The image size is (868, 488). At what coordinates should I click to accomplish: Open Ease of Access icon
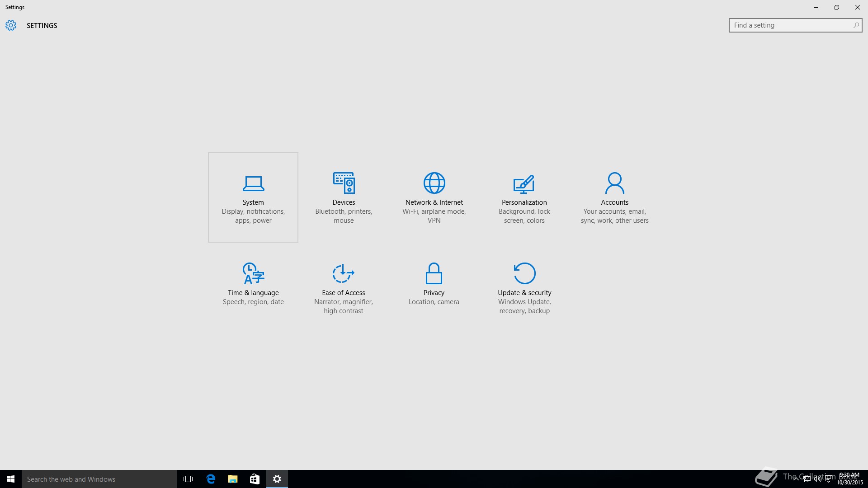coord(343,273)
